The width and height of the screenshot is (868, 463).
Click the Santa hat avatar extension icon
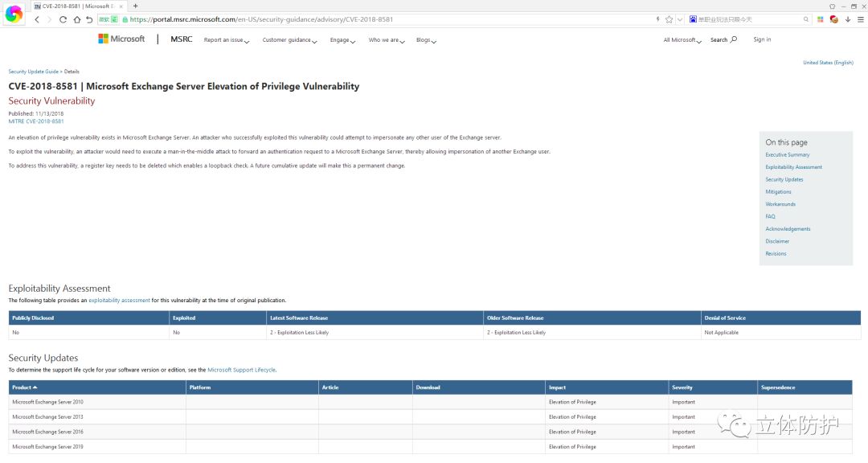(x=833, y=19)
